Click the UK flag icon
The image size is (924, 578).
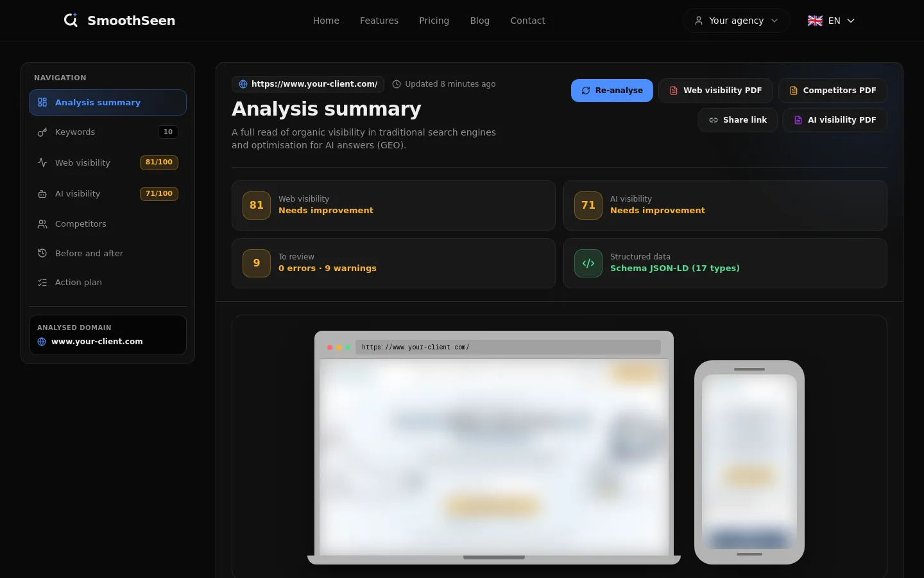pyautogui.click(x=815, y=21)
